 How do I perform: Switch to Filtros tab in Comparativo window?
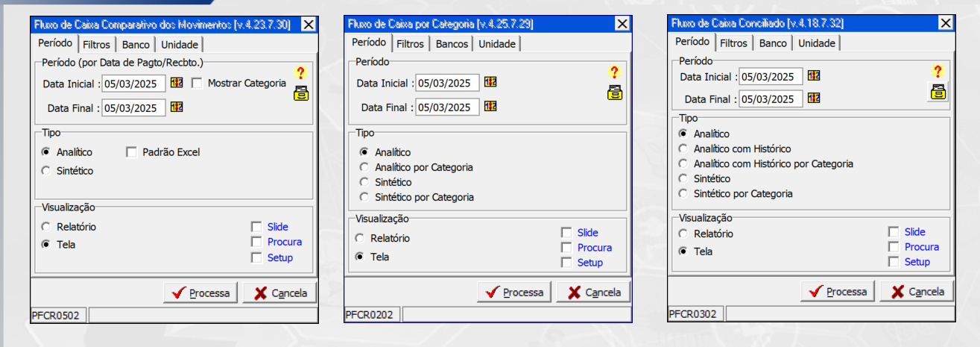(x=96, y=44)
